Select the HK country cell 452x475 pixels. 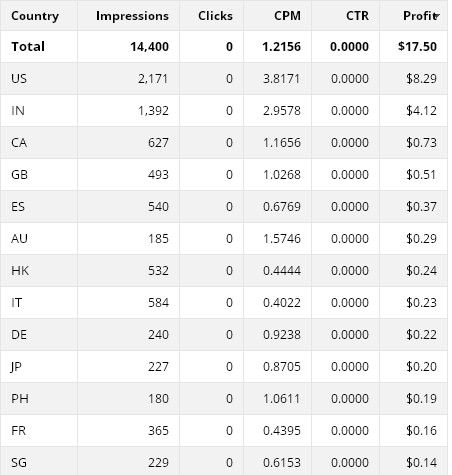39,271
